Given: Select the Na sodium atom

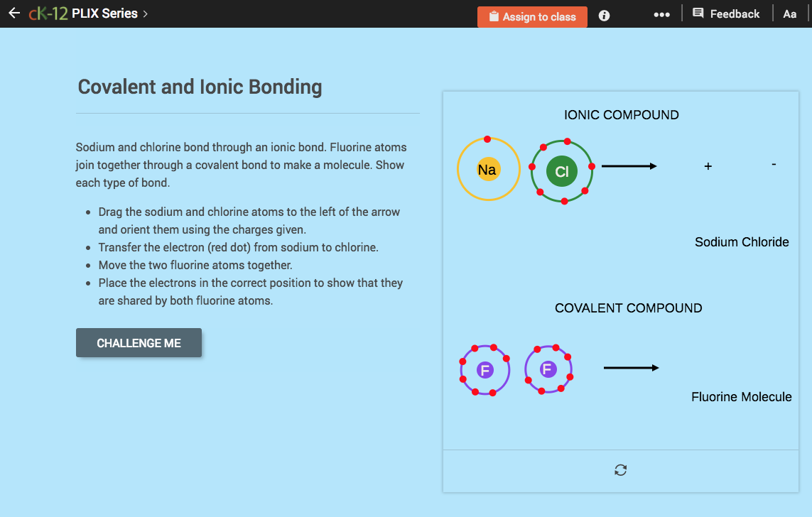Looking at the screenshot, I should 488,169.
